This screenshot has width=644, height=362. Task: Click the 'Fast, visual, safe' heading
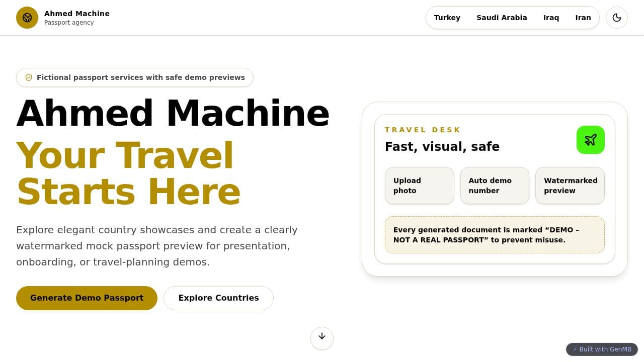(x=442, y=147)
